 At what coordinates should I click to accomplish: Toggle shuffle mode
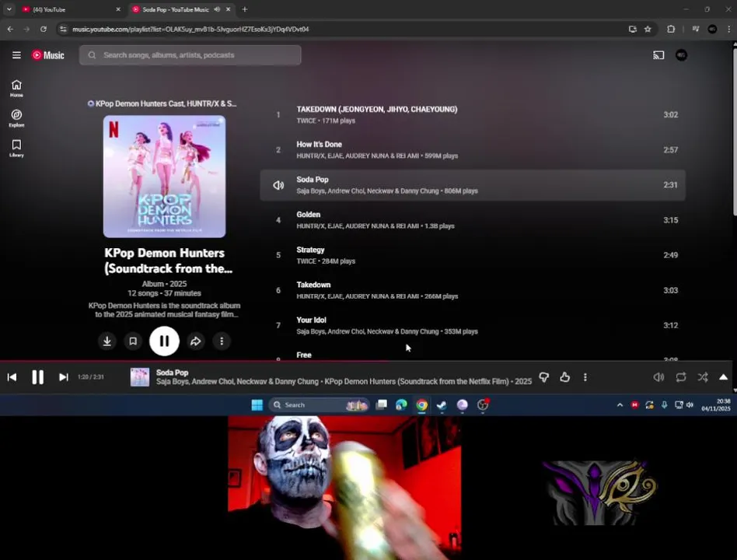pos(703,377)
